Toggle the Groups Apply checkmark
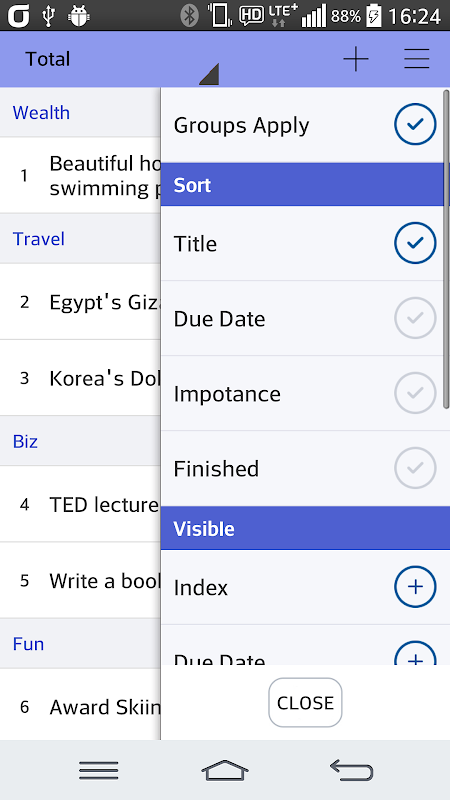The image size is (450, 800). 415,124
